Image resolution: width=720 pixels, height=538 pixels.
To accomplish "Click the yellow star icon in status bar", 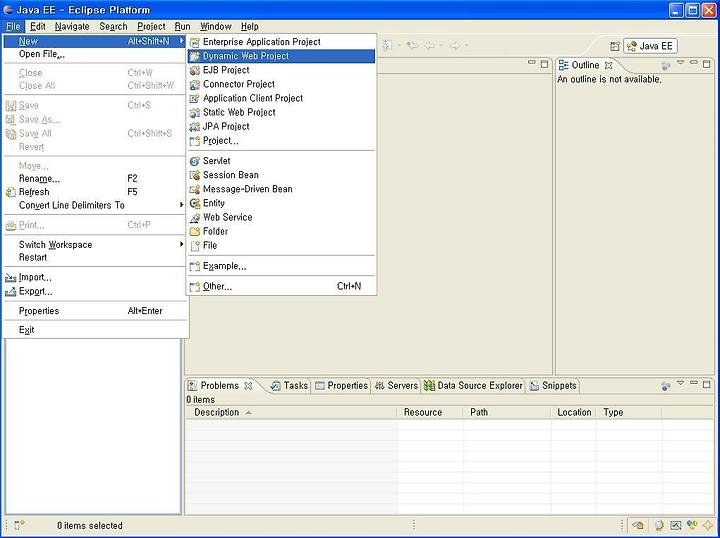I will [709, 526].
